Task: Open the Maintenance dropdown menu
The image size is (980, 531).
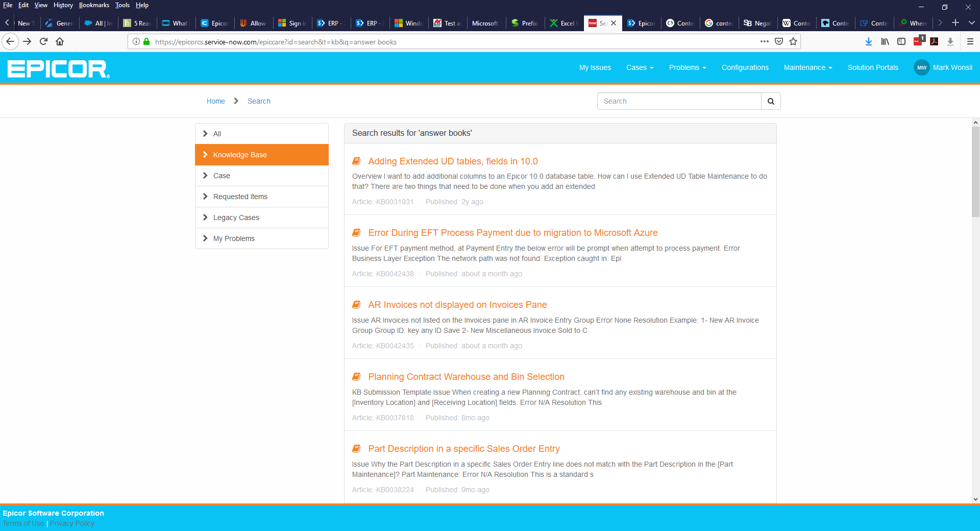Action: coord(808,67)
